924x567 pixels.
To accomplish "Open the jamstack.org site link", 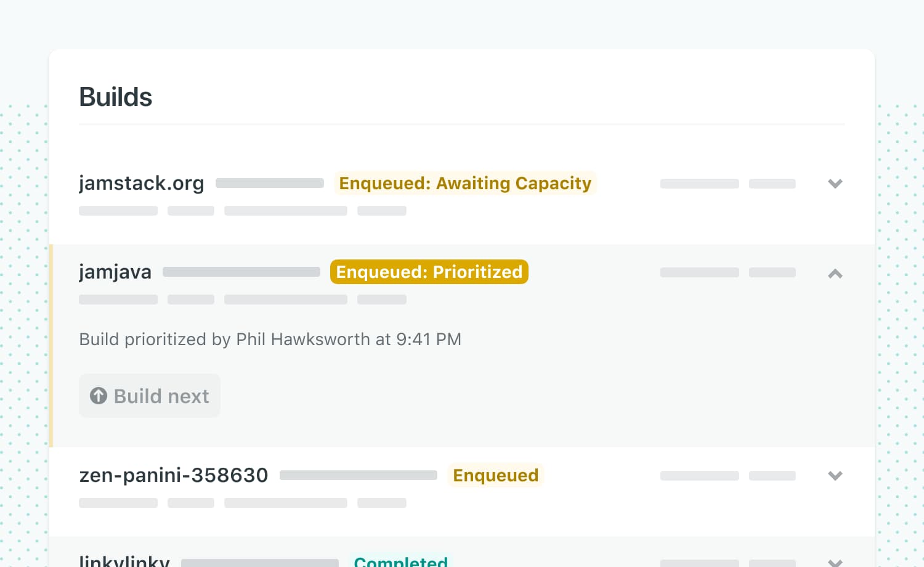I will click(142, 183).
